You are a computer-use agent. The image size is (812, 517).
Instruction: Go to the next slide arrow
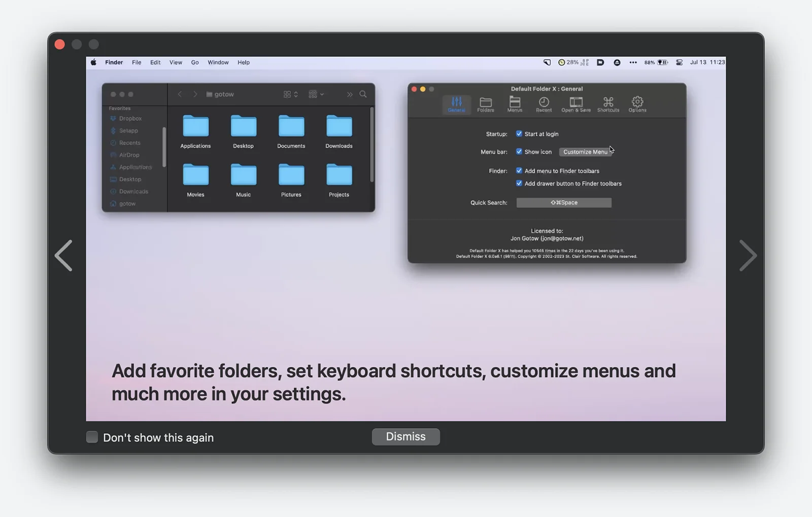click(x=748, y=255)
